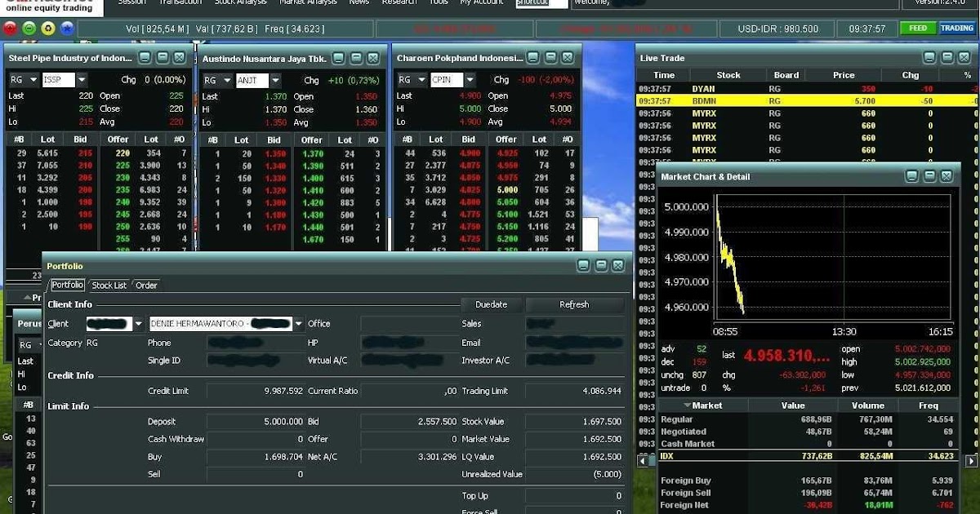The height and width of the screenshot is (514, 980).
Task: Click the CPIN stock code field
Action: 447,80
